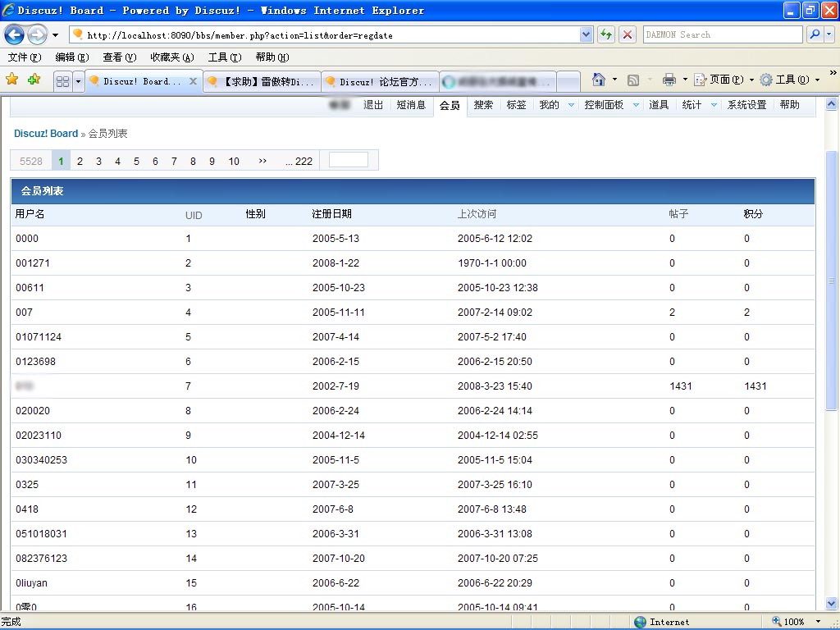Click the page scrollbar up arrow
The image size is (840, 630).
point(831,104)
